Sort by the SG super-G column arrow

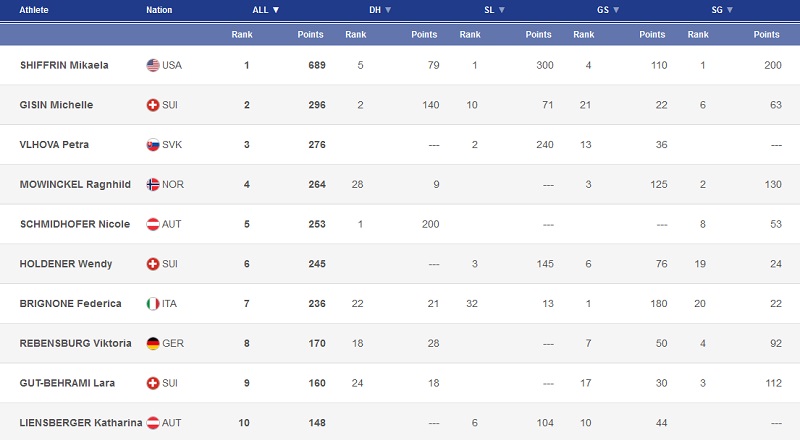click(x=730, y=10)
